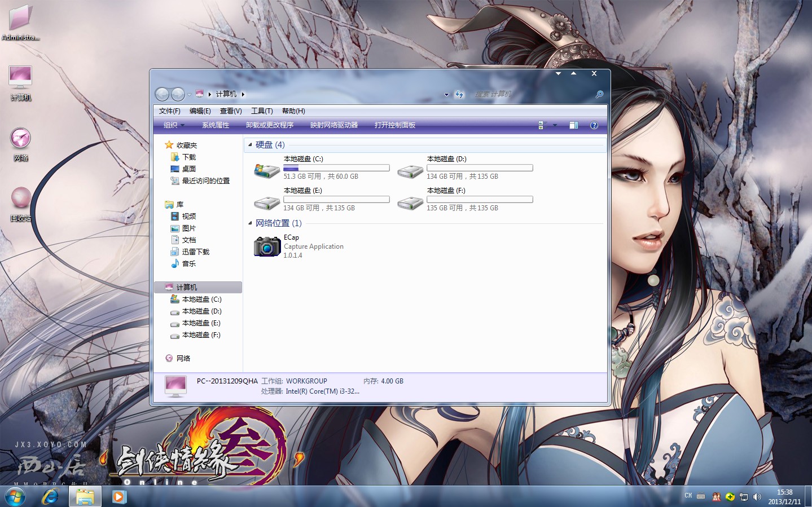Viewport: 812px width, 507px height.
Task: Open 回收站 recycle bin desktop icon
Action: 21,204
